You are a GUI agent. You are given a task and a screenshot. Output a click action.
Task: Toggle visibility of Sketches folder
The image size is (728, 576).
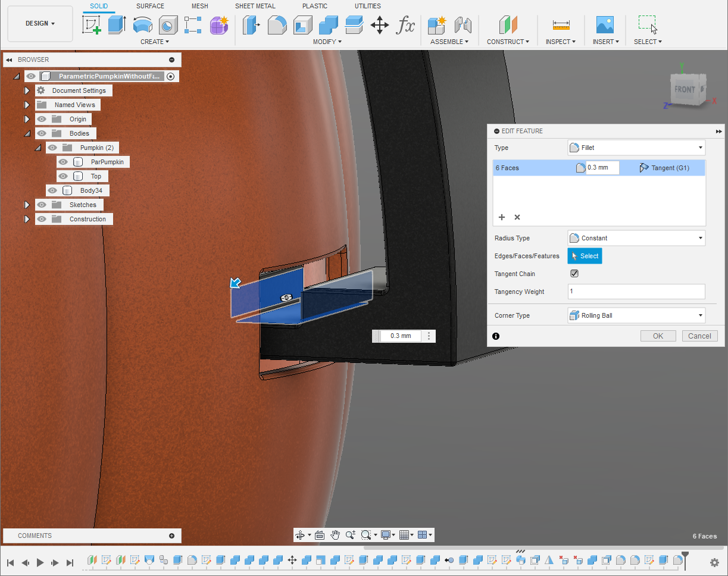click(42, 205)
